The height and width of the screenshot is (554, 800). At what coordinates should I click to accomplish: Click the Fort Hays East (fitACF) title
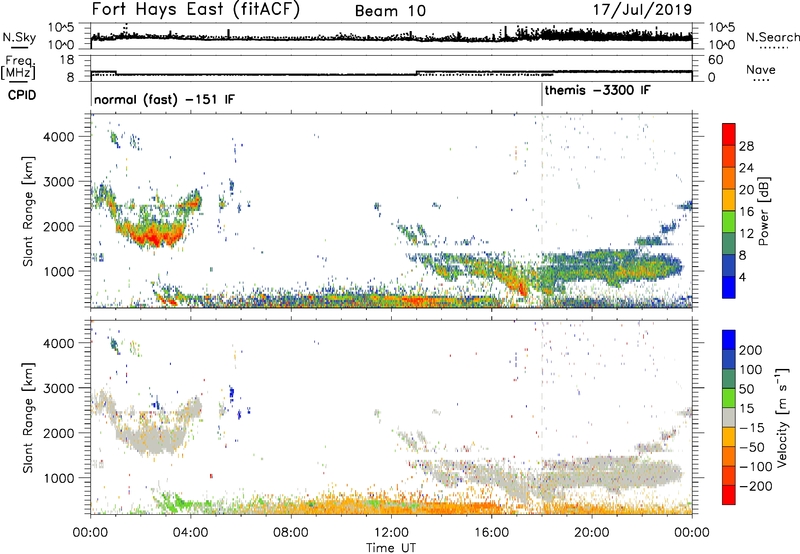click(x=196, y=10)
